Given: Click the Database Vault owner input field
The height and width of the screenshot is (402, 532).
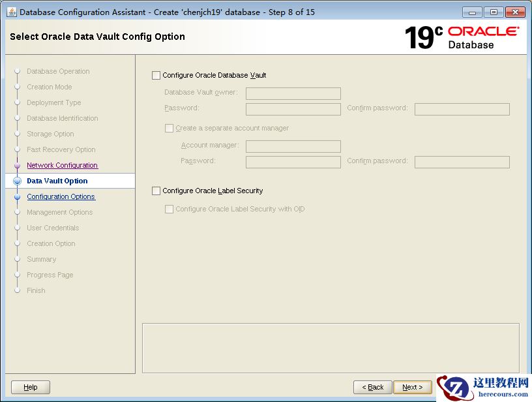Looking at the screenshot, I should [293, 93].
